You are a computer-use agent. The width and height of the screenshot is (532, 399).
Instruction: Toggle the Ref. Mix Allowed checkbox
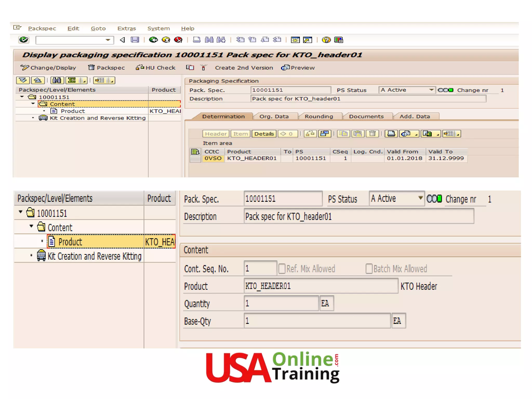282,269
